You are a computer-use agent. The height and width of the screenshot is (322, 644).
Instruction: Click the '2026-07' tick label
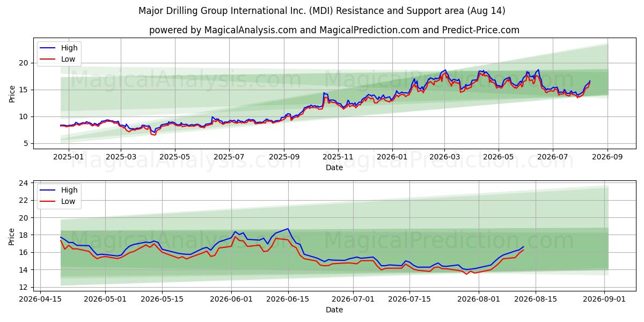pyautogui.click(x=553, y=157)
